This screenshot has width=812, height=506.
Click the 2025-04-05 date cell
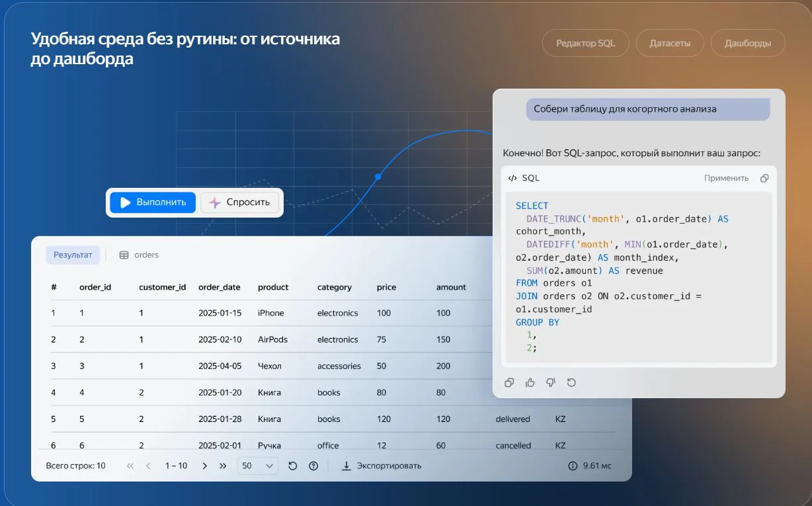click(220, 366)
